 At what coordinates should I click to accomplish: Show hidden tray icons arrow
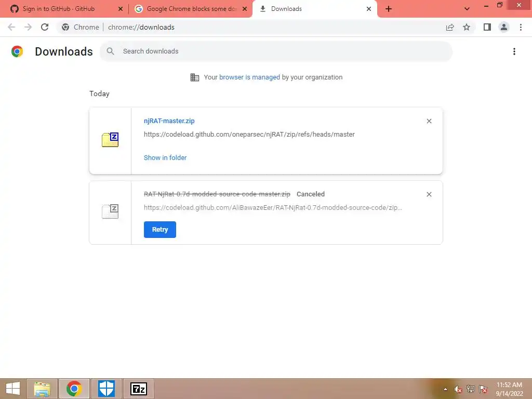445,389
